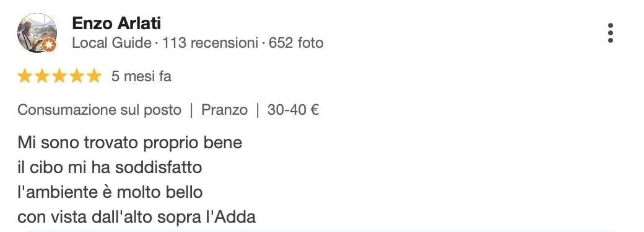
Task: Click the line "il cibo mi ha soddisfatto"
Action: [x=110, y=168]
